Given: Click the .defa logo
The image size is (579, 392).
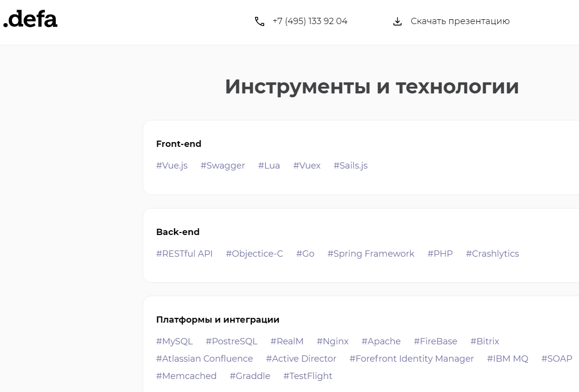Looking at the screenshot, I should coord(30,19).
